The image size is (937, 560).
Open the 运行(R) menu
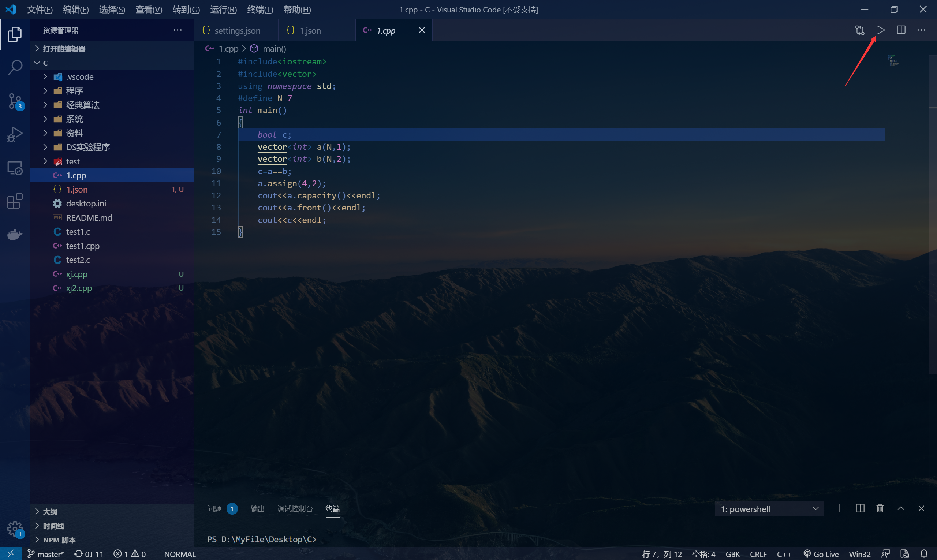coord(223,10)
